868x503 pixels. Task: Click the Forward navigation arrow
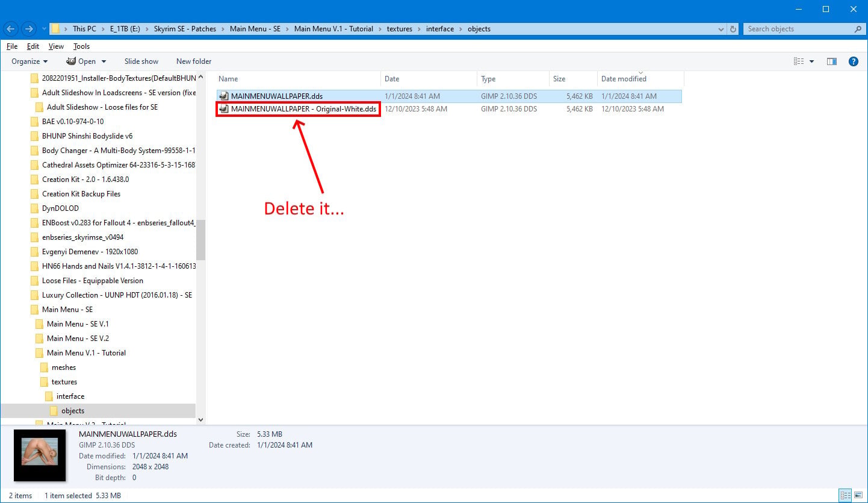tap(28, 28)
